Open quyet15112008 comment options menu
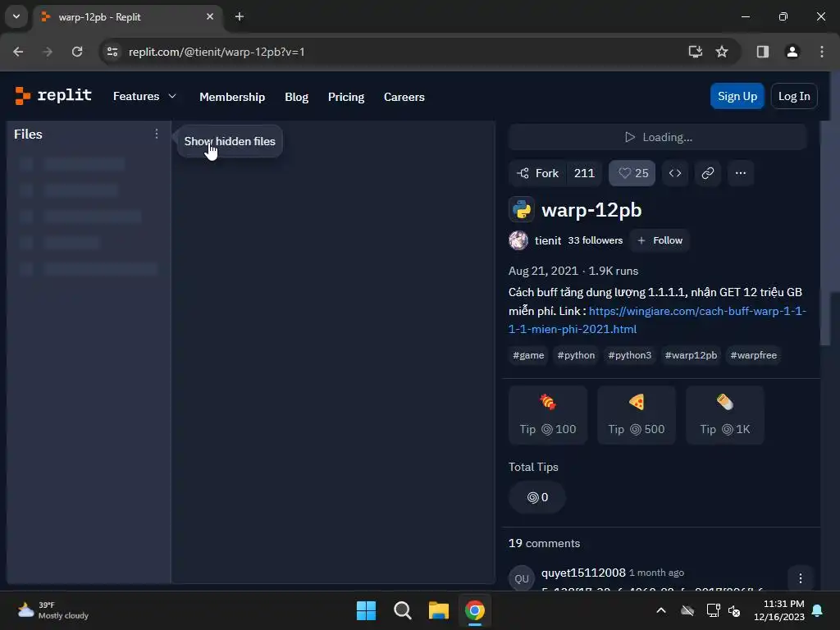 [801, 578]
